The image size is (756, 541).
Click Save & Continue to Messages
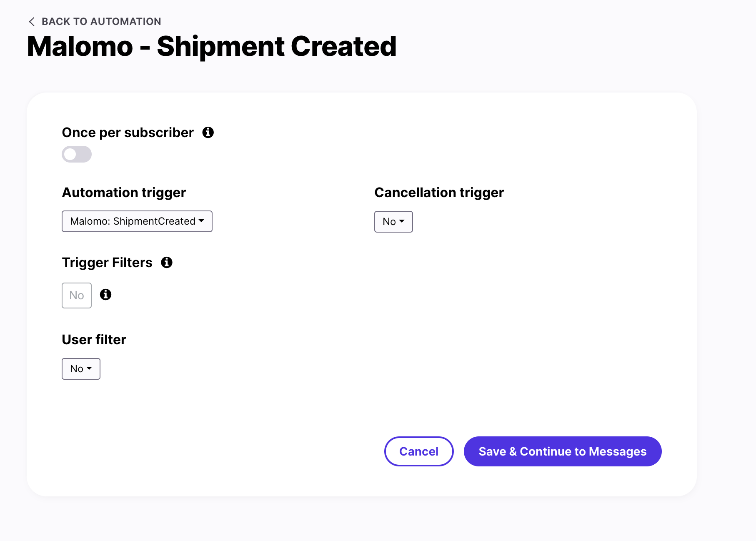562,451
